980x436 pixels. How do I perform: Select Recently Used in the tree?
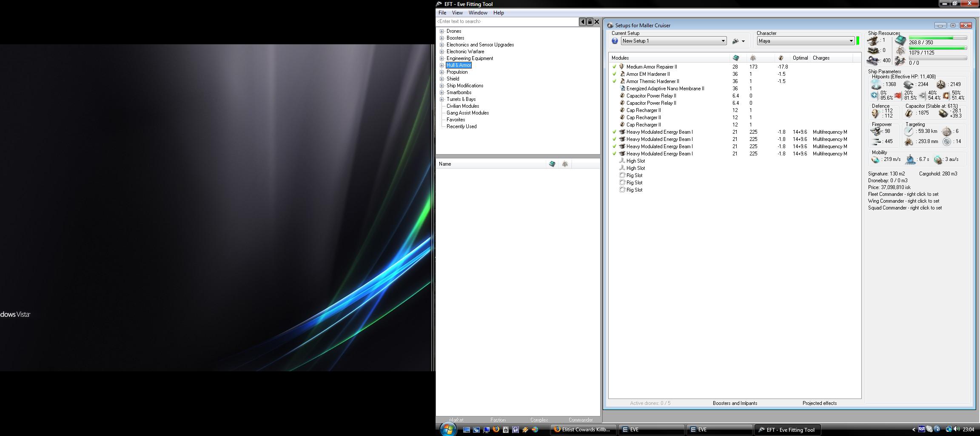(x=462, y=126)
